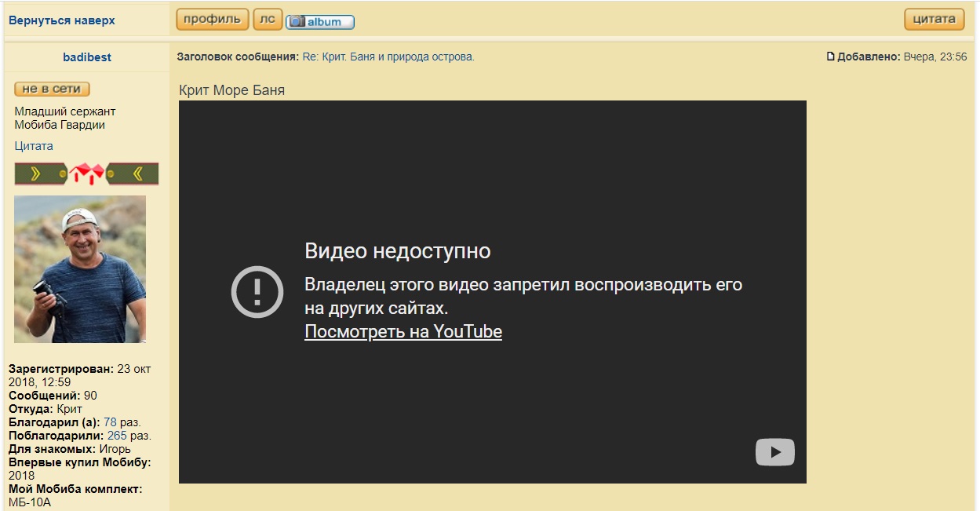Image resolution: width=980 pixels, height=511 pixels.
Task: Click the exclamation warning icon in the video
Action: (x=257, y=292)
